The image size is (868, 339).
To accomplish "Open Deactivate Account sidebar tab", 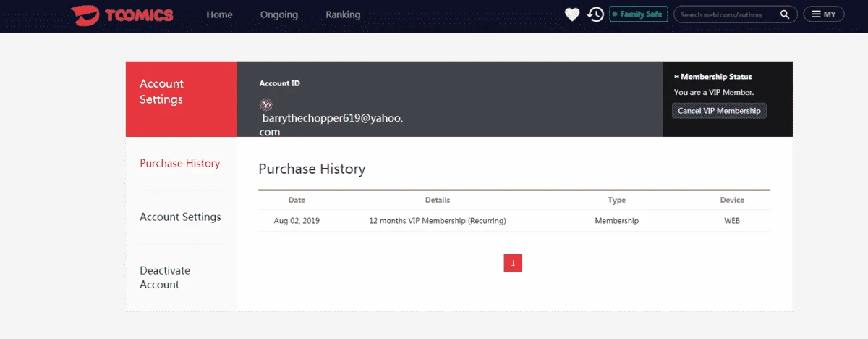I will [165, 277].
